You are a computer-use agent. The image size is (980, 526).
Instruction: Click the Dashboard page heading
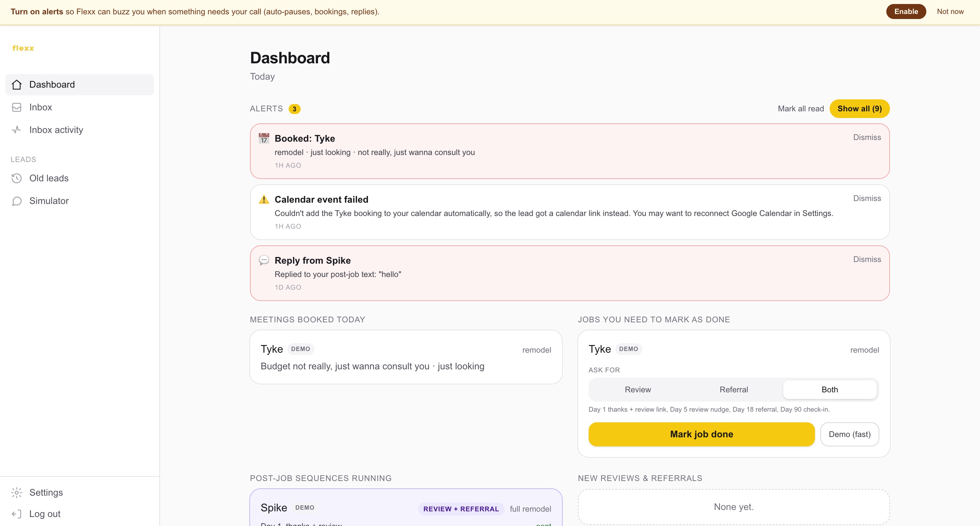coord(290,58)
